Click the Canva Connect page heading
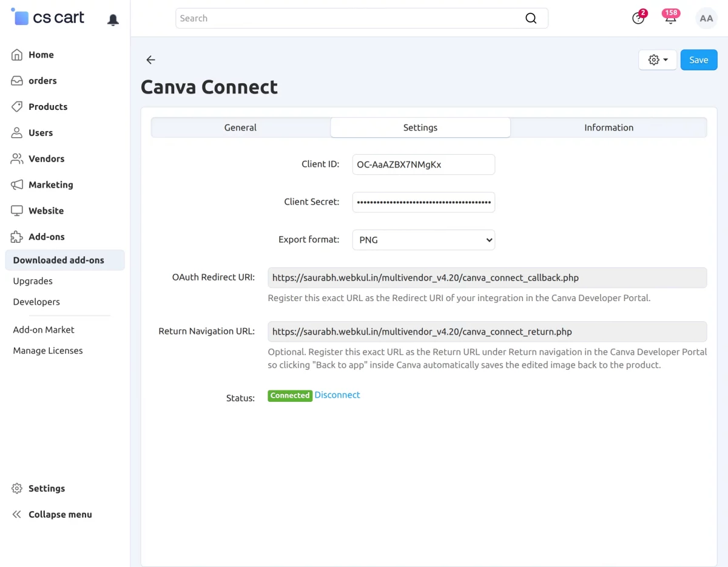The image size is (728, 567). click(x=209, y=87)
